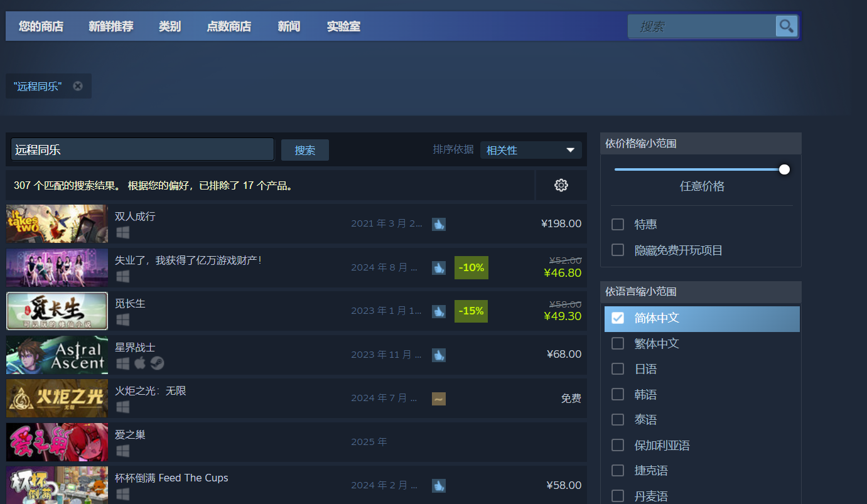This screenshot has width=867, height=504.
Task: Click the Windows icon under 失业了，我获得了亿万游戏财产!
Action: (x=122, y=276)
